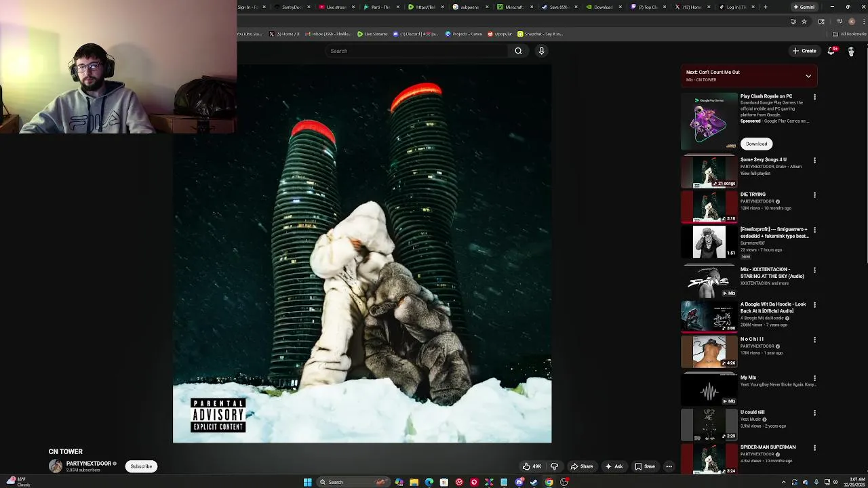Open N o C h i l l thumbnail
Screen dimensions: 868x488
[x=709, y=351]
